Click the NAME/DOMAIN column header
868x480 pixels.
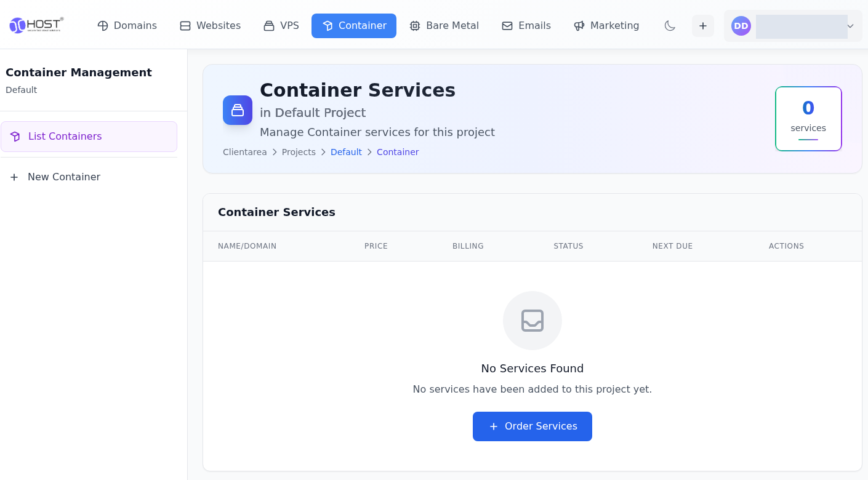(247, 246)
